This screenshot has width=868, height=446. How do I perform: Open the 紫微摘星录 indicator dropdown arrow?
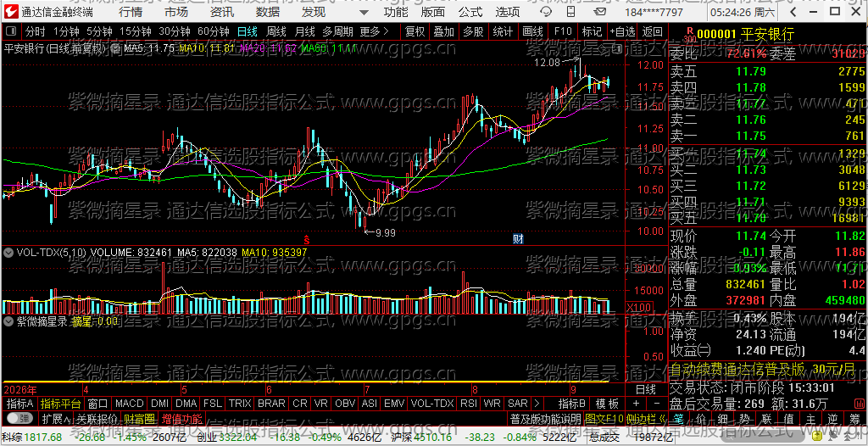[x=8, y=321]
